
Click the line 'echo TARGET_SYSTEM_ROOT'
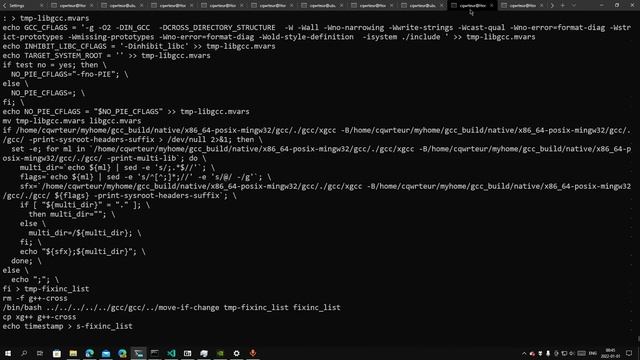[x=107, y=56]
